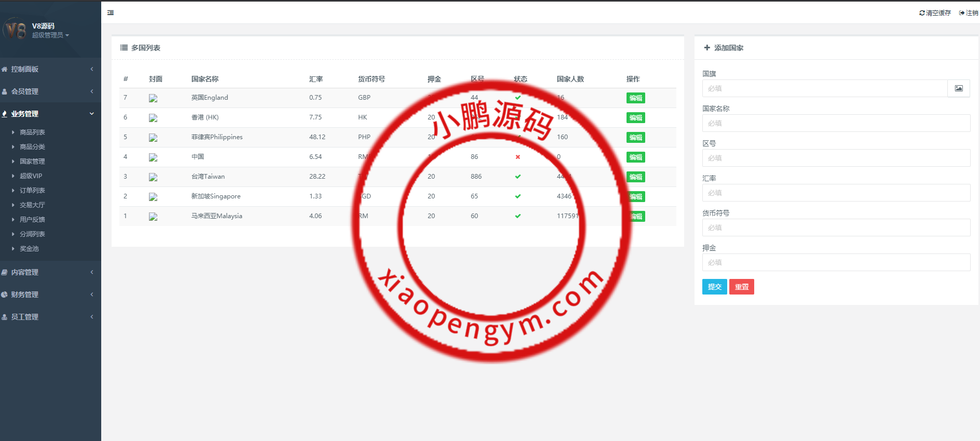
Task: Open 国家管理 in the sidebar
Action: pyautogui.click(x=32, y=162)
